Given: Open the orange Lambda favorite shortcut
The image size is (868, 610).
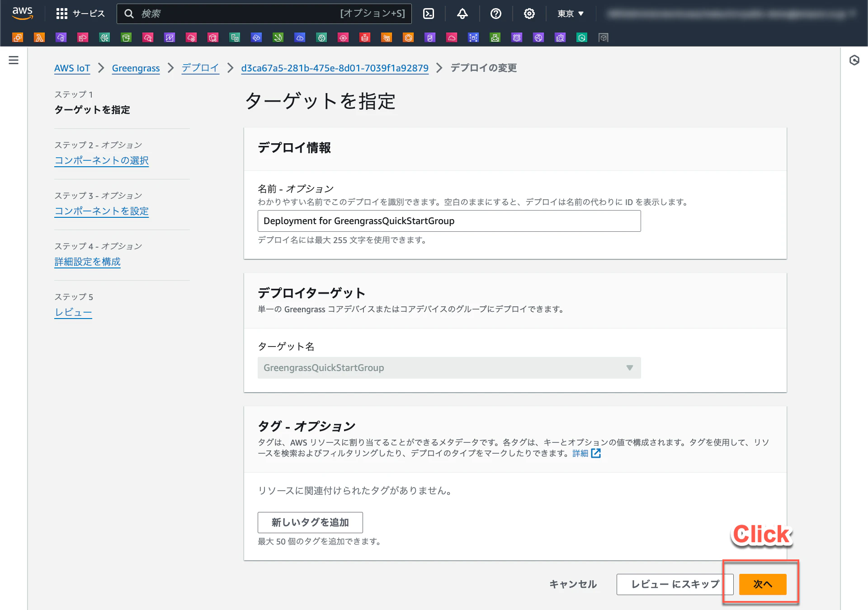Looking at the screenshot, I should click(x=39, y=38).
